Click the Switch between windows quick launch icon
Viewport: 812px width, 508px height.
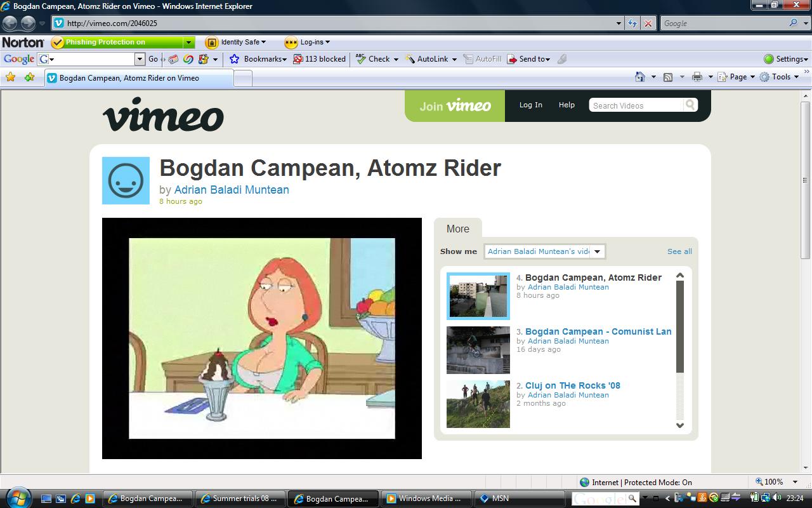[61, 498]
